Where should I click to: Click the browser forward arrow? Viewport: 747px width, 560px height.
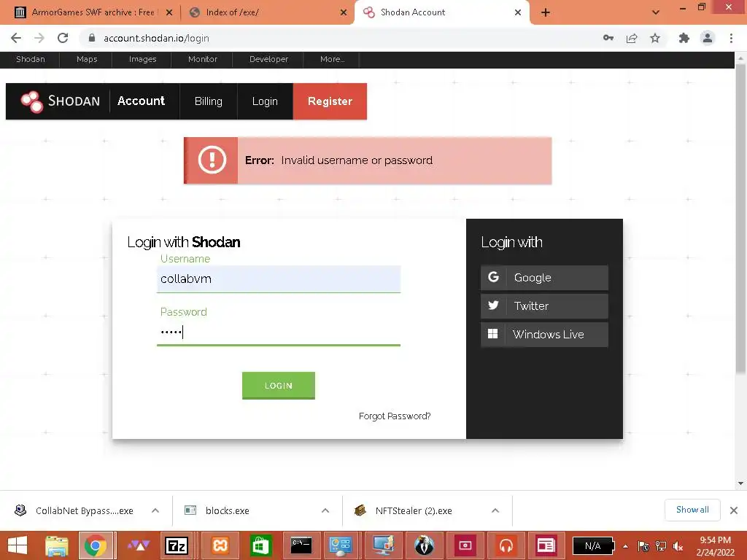[x=39, y=38]
